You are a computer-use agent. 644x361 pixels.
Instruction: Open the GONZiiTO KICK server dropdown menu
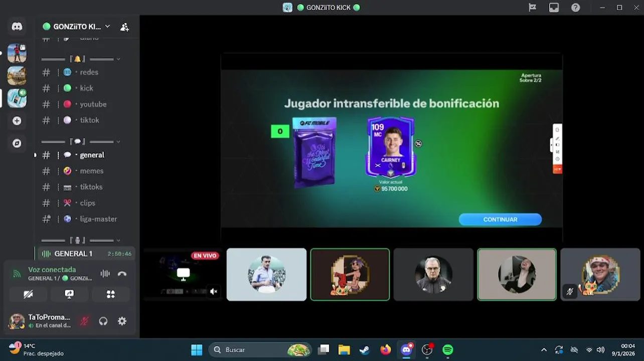[x=76, y=27]
